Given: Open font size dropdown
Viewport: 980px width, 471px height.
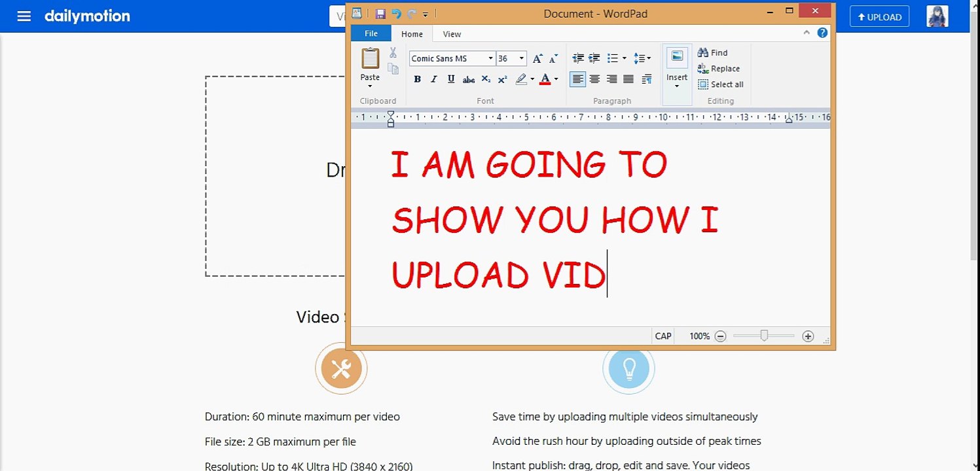Looking at the screenshot, I should click(522, 58).
